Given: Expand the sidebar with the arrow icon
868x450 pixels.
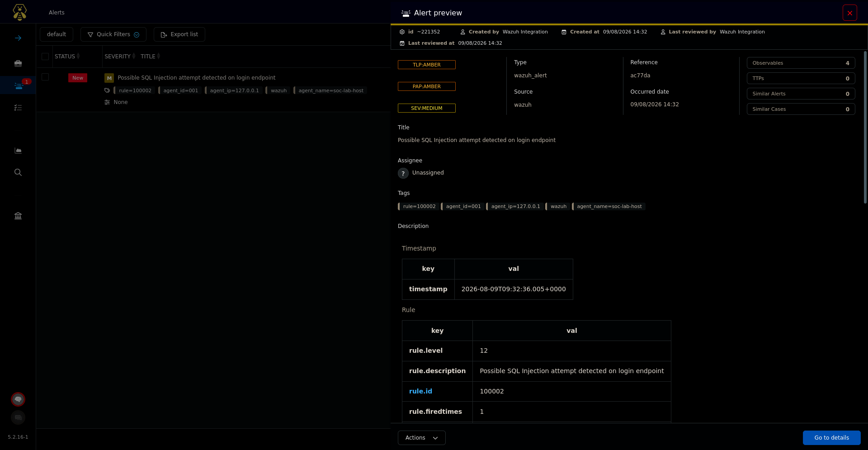Looking at the screenshot, I should click(x=18, y=38).
